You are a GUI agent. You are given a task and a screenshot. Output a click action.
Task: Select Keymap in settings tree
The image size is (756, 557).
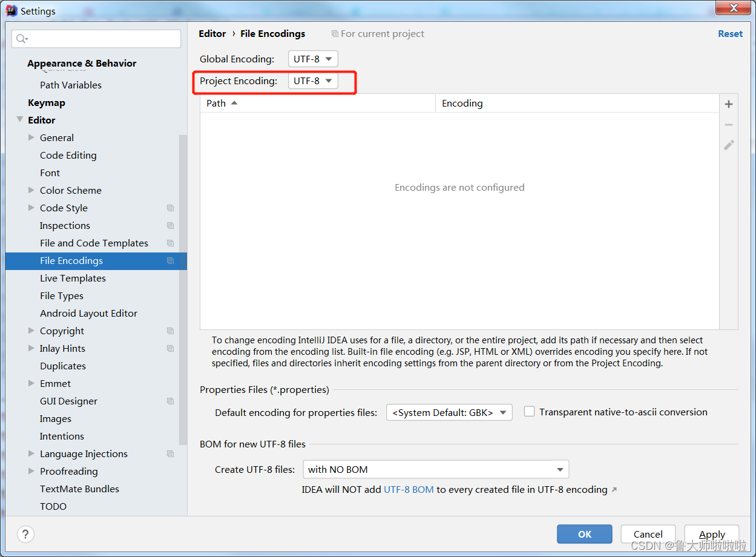[47, 103]
